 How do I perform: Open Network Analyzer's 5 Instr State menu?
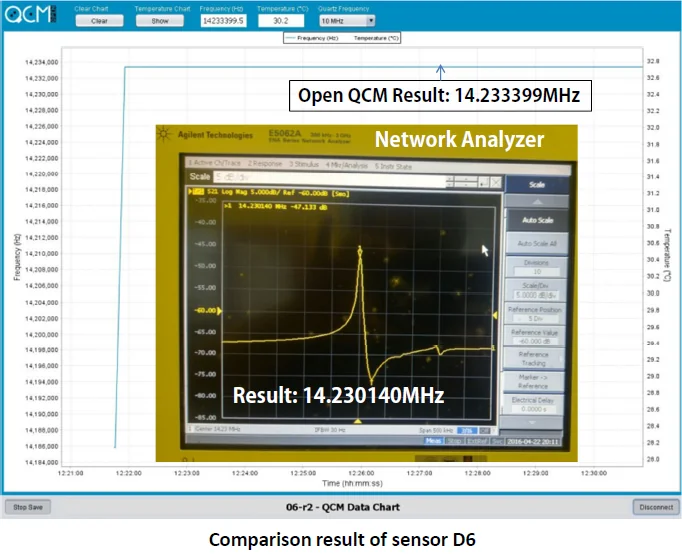pyautogui.click(x=393, y=166)
